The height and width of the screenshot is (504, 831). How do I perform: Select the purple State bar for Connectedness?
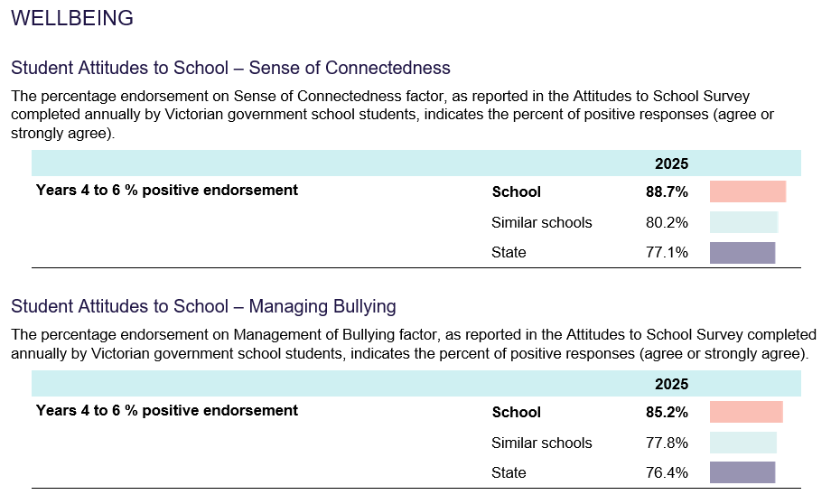pos(742,252)
